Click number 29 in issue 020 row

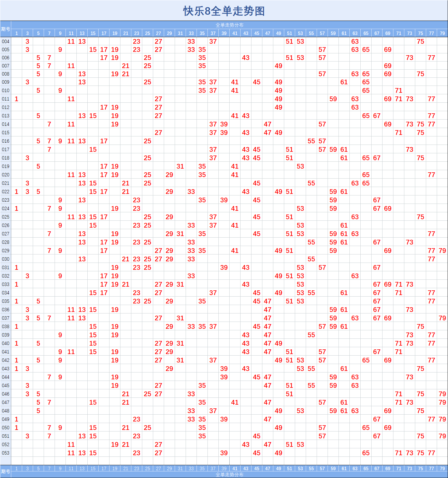click(x=169, y=175)
